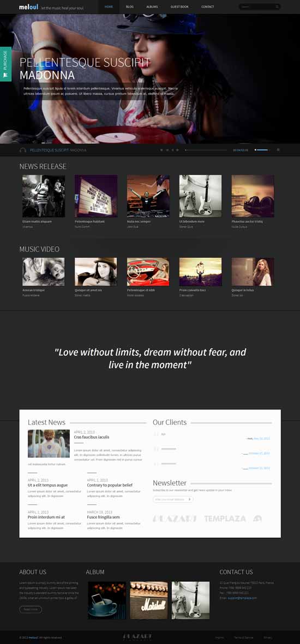Open the Marshall amplifier album thumbnail
The image size is (300, 644).
click(149, 600)
